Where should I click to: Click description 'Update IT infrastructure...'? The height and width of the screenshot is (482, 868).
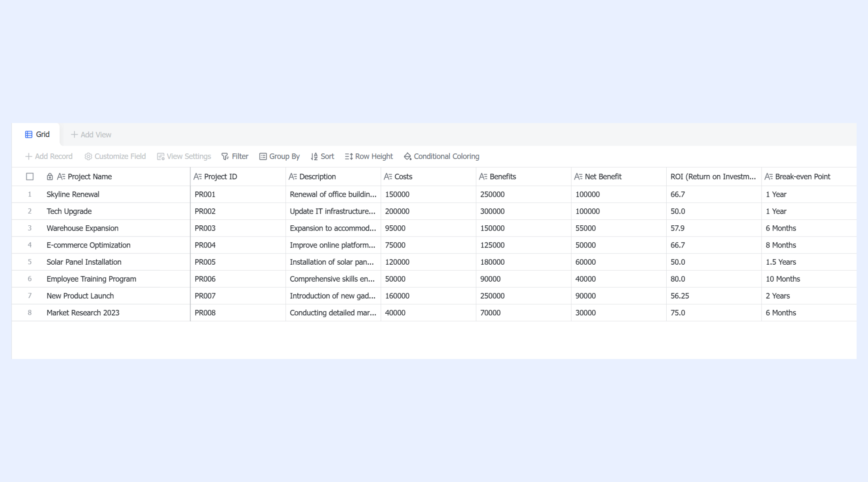pyautogui.click(x=333, y=211)
